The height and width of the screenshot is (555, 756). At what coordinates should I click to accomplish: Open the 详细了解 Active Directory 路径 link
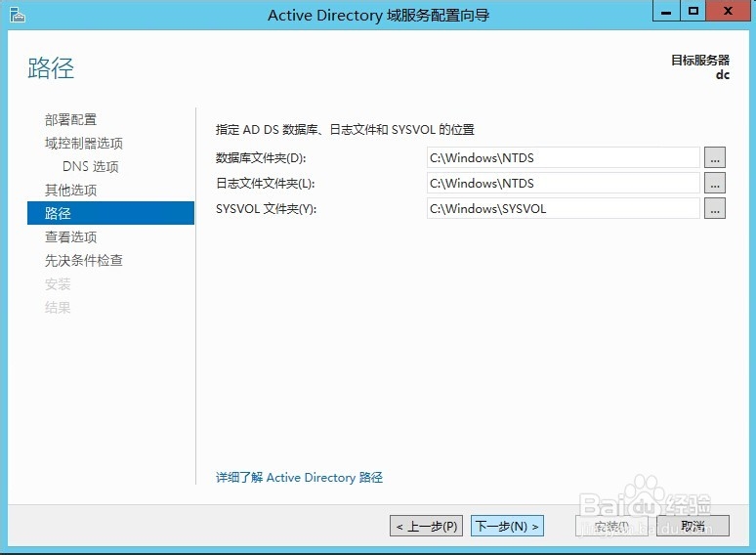point(300,478)
